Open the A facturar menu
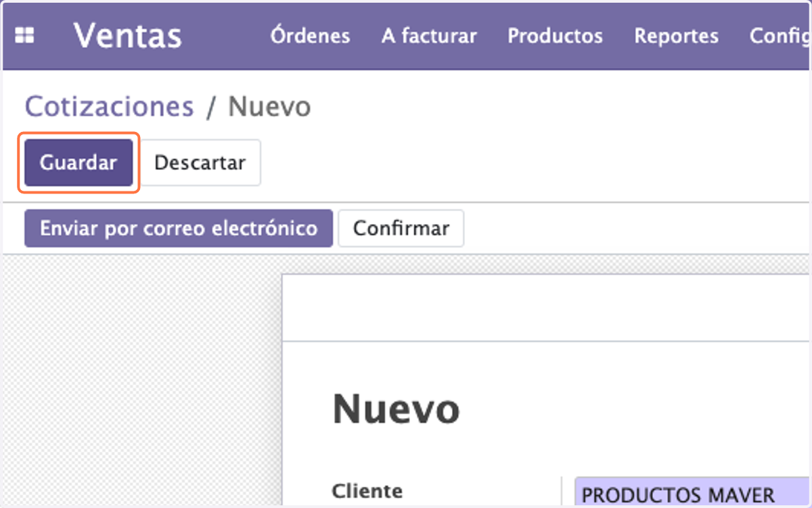 point(429,35)
